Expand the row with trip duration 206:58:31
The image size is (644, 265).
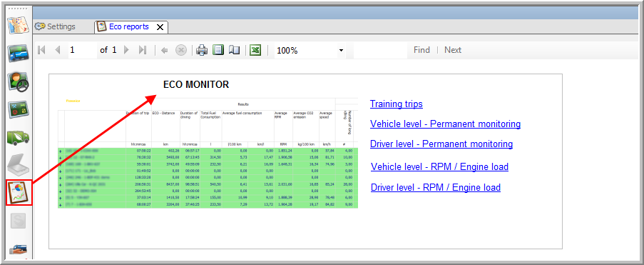click(x=61, y=184)
